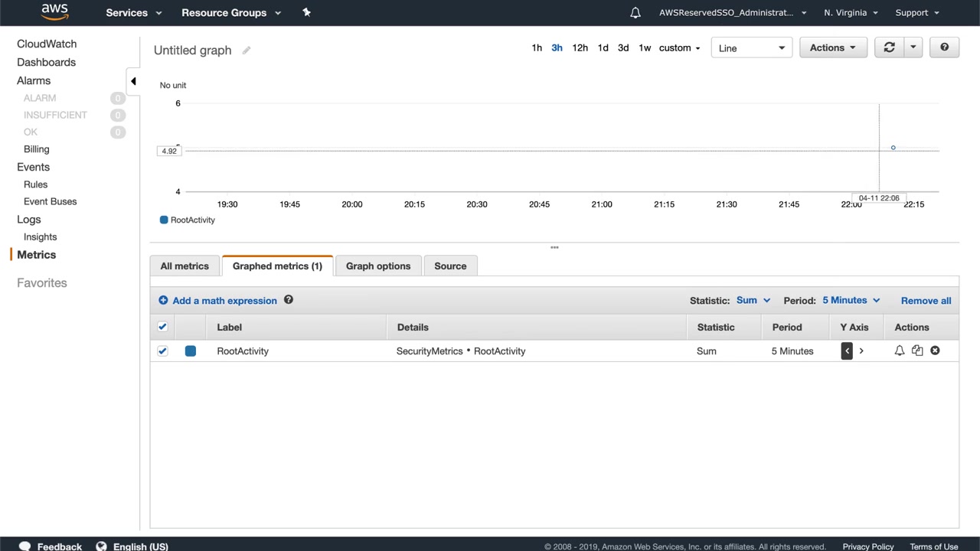Click the notifications bell in the top bar
The width and height of the screenshot is (980, 551).
click(635, 12)
